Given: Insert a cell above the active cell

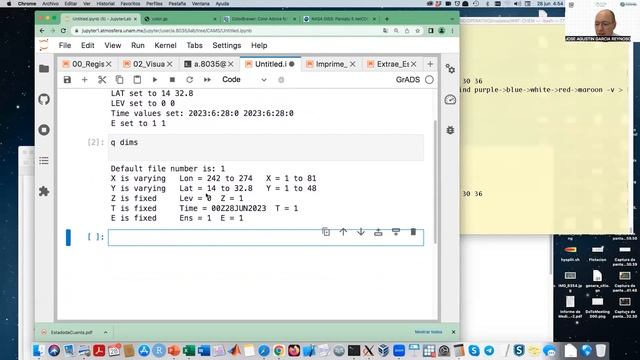Looking at the screenshot, I should (x=378, y=232).
